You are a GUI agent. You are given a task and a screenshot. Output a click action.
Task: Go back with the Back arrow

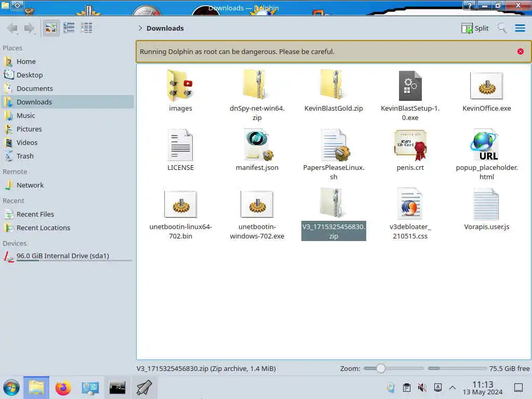12,28
